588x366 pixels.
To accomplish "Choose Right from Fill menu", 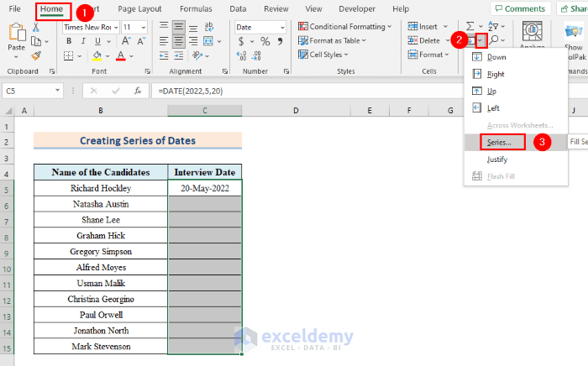I will tap(516, 74).
